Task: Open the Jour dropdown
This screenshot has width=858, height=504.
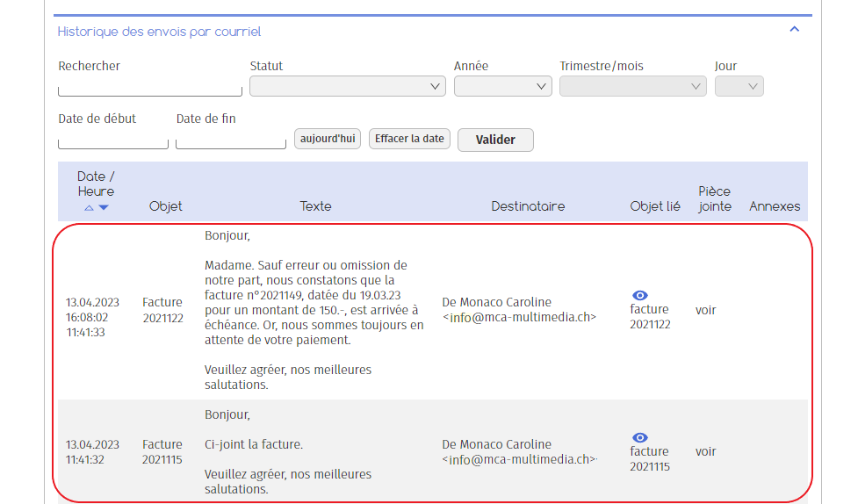Action: (x=739, y=86)
